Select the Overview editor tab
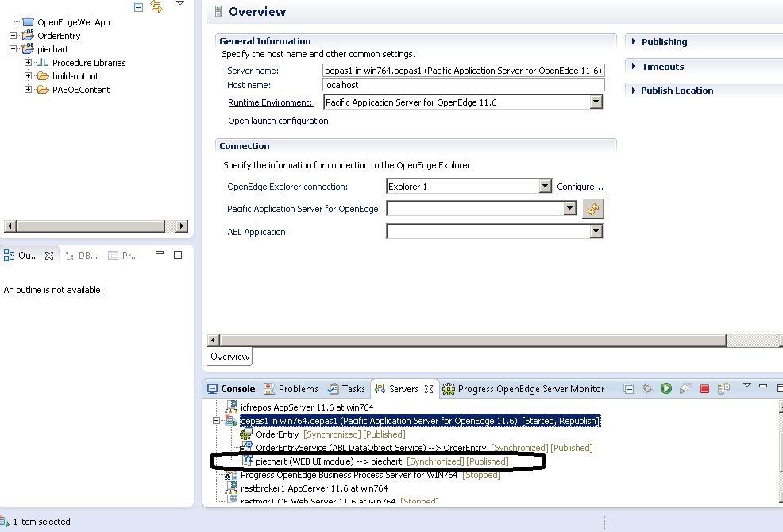The width and height of the screenshot is (783, 532). [229, 357]
